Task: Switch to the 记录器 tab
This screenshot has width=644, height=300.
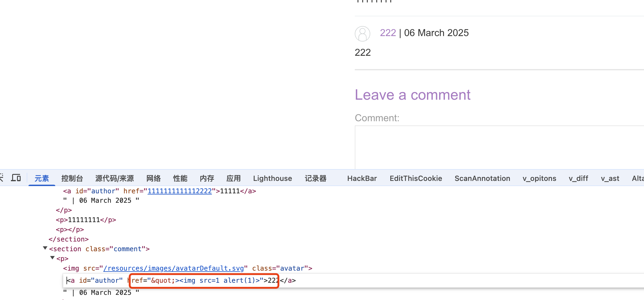Action: tap(315, 178)
